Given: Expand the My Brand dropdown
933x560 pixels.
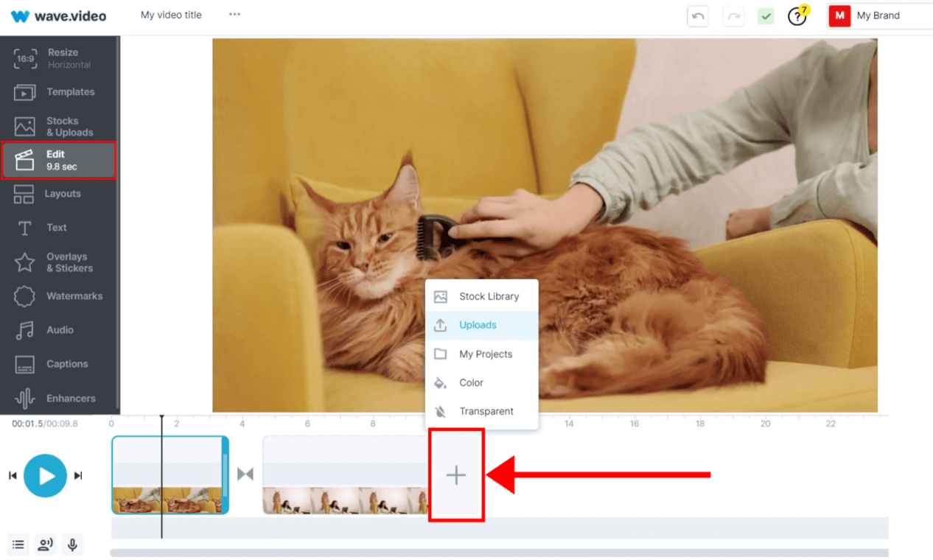Looking at the screenshot, I should pos(878,15).
